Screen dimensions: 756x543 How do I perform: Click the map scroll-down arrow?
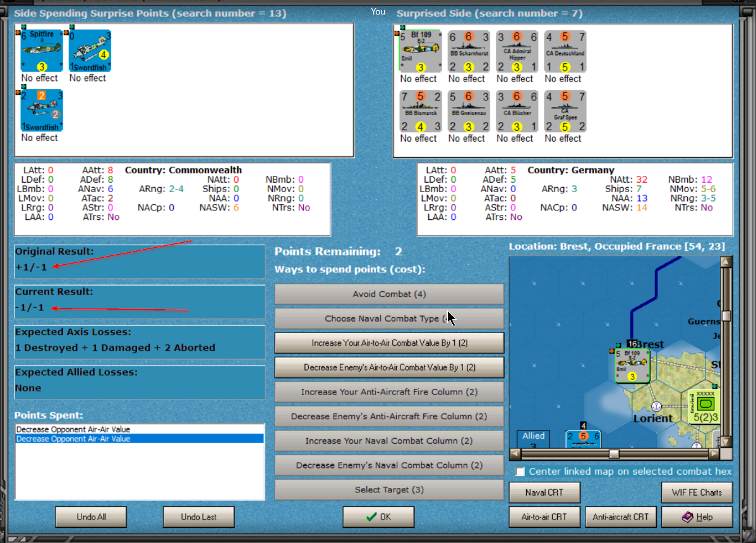point(726,441)
